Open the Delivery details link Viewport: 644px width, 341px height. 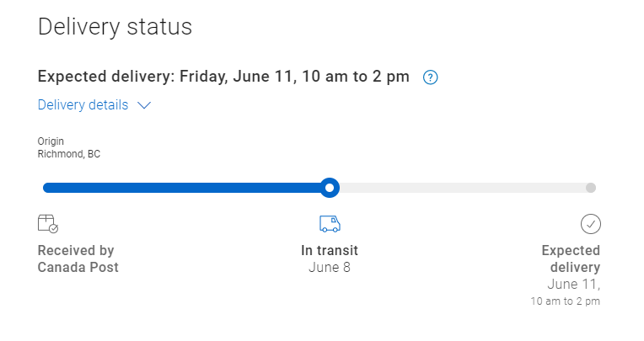point(83,105)
